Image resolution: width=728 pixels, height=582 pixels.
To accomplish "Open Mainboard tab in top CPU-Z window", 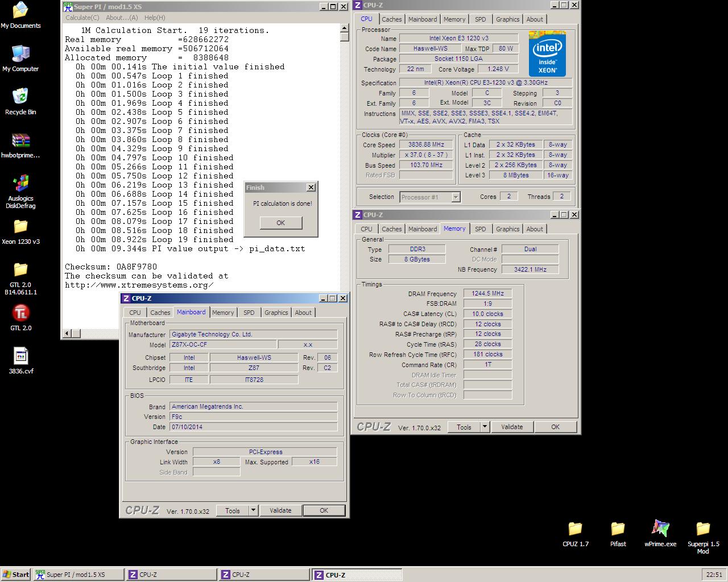I will pos(423,19).
